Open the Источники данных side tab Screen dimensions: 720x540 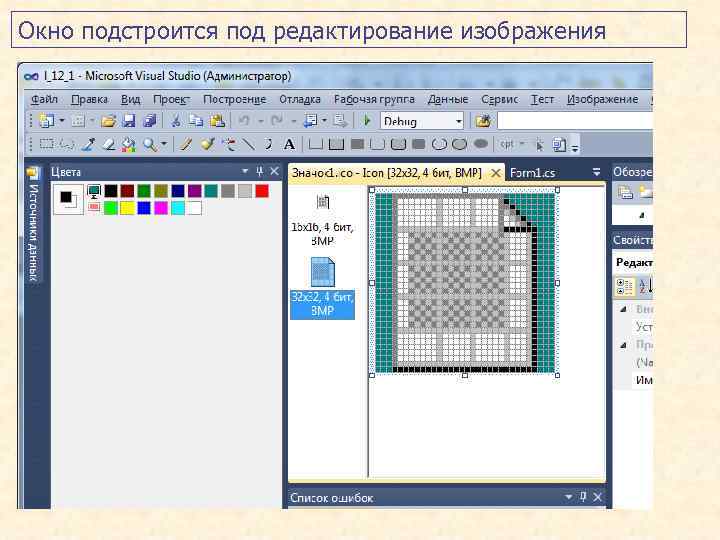pyautogui.click(x=33, y=223)
